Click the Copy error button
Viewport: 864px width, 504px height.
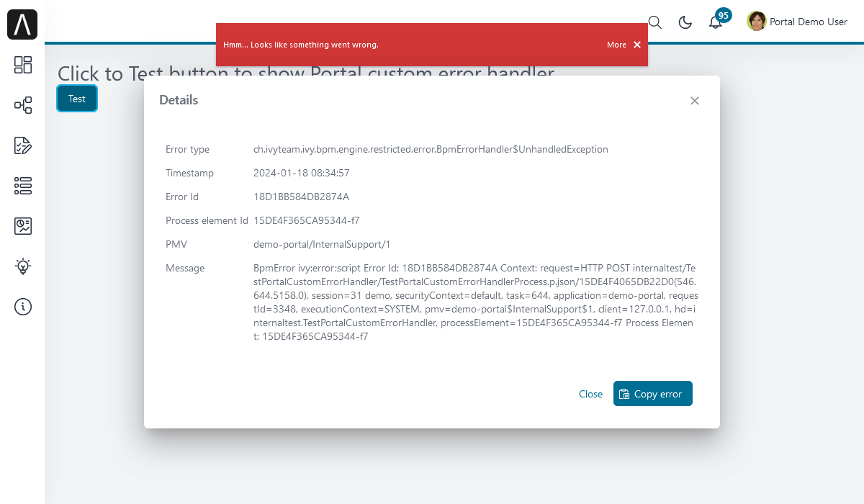653,394
